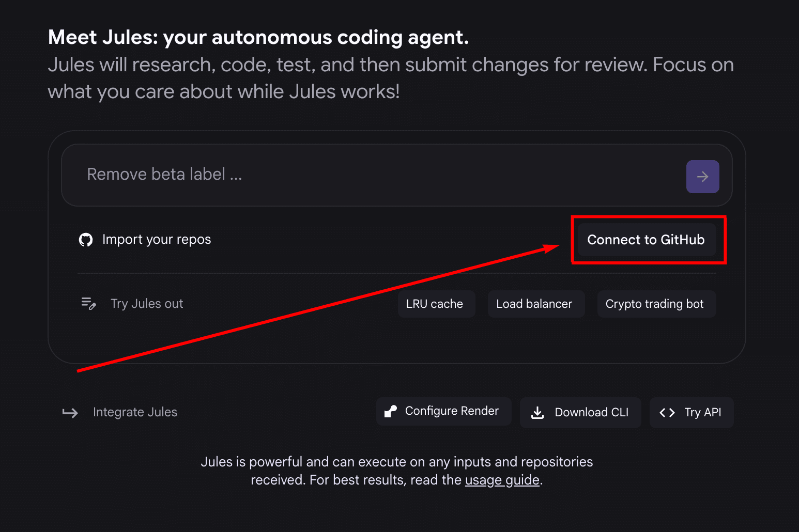
Task: Click the Remove beta label prompt field
Action: pyautogui.click(x=310, y=175)
